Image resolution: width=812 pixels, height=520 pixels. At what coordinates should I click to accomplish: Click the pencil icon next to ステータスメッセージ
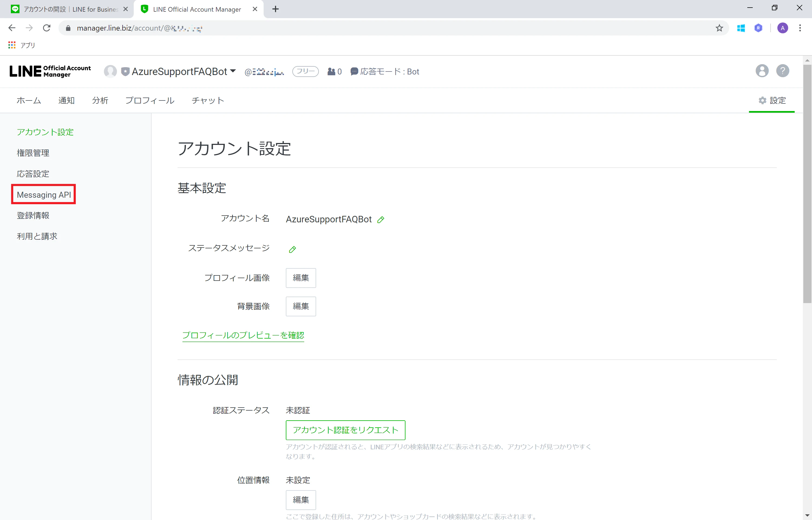tap(293, 249)
